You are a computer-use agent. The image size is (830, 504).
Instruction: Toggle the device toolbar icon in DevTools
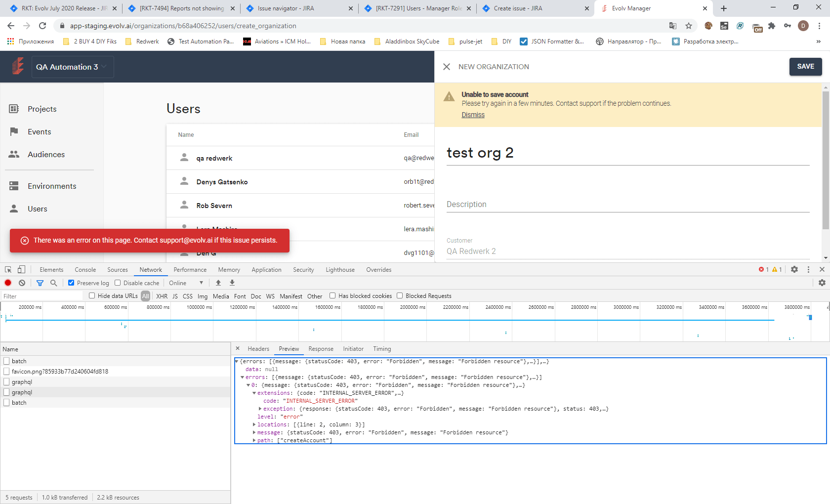21,269
